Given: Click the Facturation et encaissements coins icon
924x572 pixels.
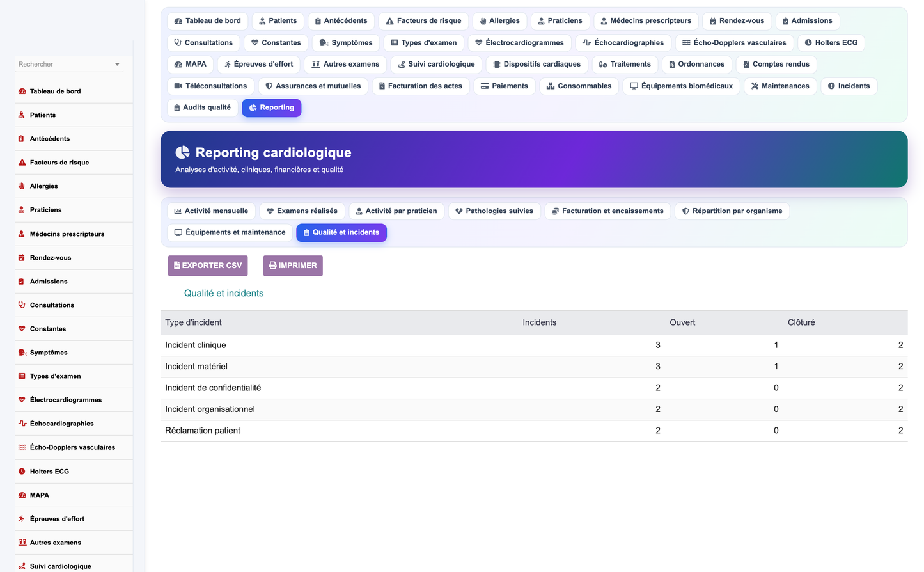Looking at the screenshot, I should pos(555,211).
